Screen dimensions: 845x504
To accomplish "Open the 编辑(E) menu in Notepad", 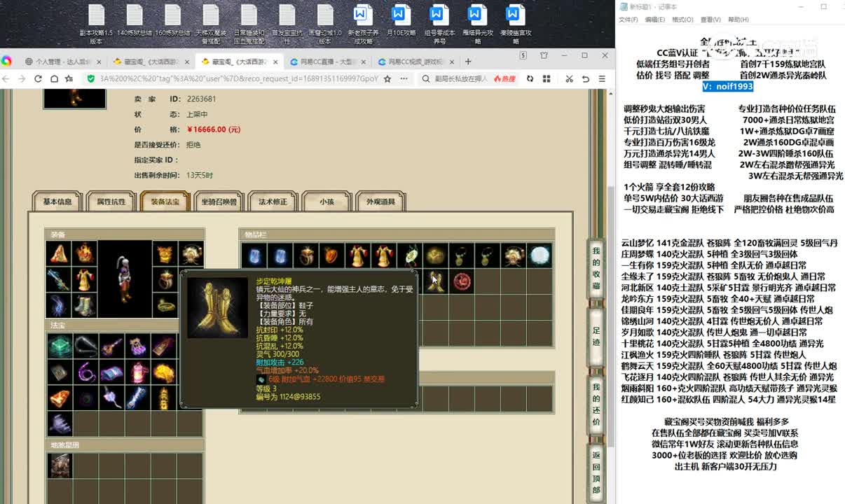I will pyautogui.click(x=655, y=20).
